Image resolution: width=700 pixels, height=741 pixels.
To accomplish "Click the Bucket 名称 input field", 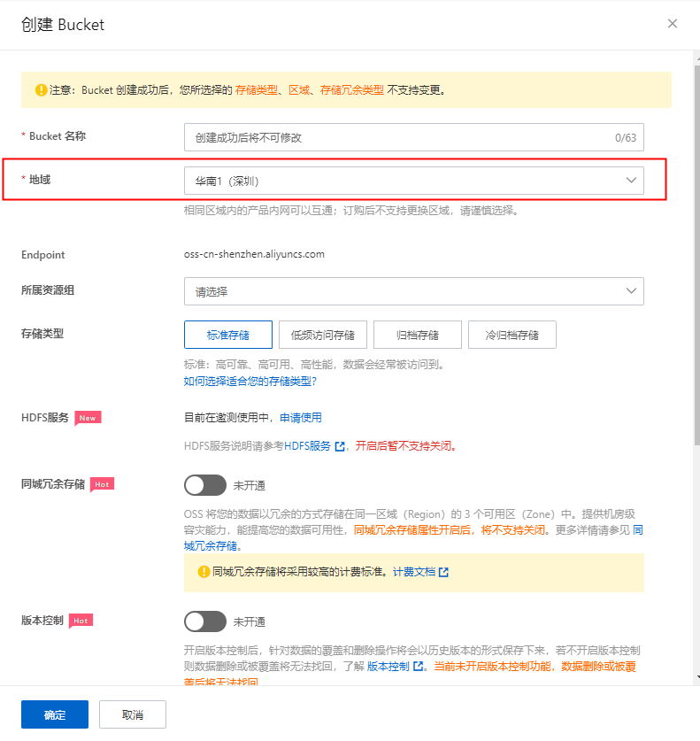I will coord(414,137).
